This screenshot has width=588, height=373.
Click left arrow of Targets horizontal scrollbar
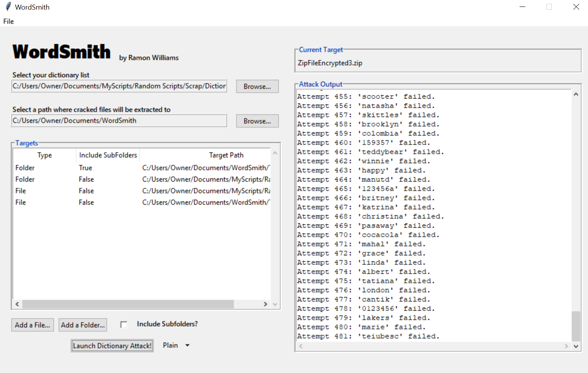pos(17,304)
